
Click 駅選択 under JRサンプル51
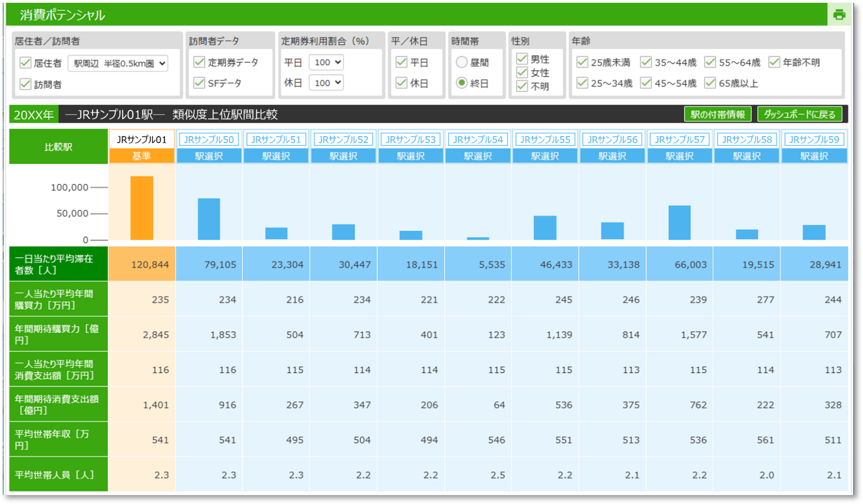(276, 156)
